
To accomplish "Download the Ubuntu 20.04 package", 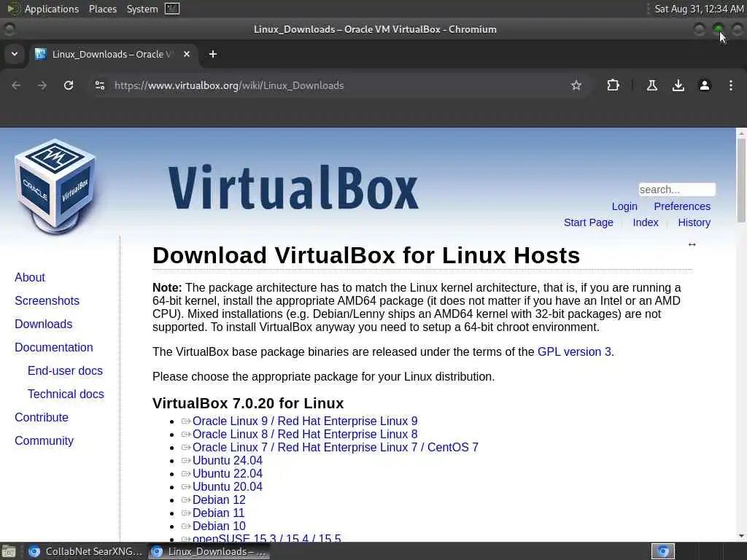I will click(228, 486).
